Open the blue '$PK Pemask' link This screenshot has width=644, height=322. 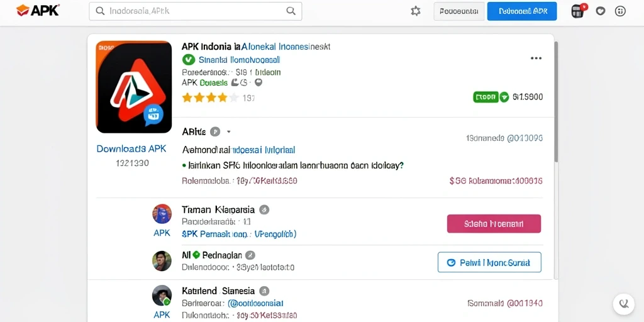(x=239, y=234)
